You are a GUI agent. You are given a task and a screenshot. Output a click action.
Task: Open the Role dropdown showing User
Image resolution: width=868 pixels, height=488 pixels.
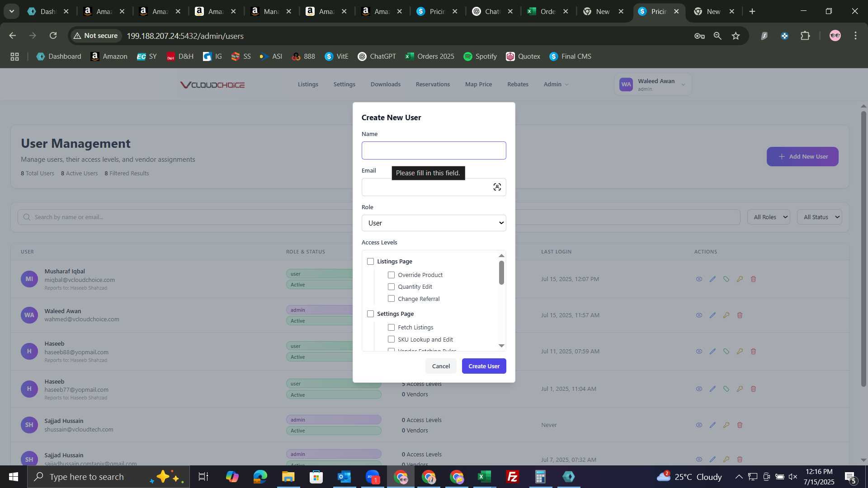(434, 223)
